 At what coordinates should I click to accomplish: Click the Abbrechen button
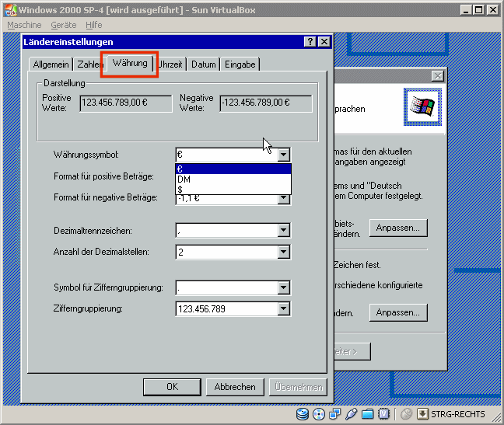[x=235, y=387]
